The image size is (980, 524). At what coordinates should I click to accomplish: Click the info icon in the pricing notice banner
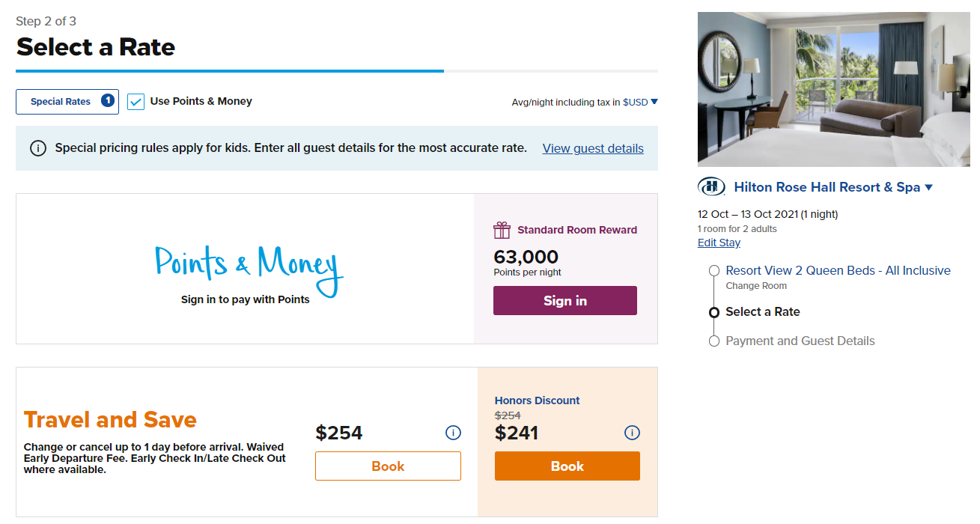click(38, 147)
